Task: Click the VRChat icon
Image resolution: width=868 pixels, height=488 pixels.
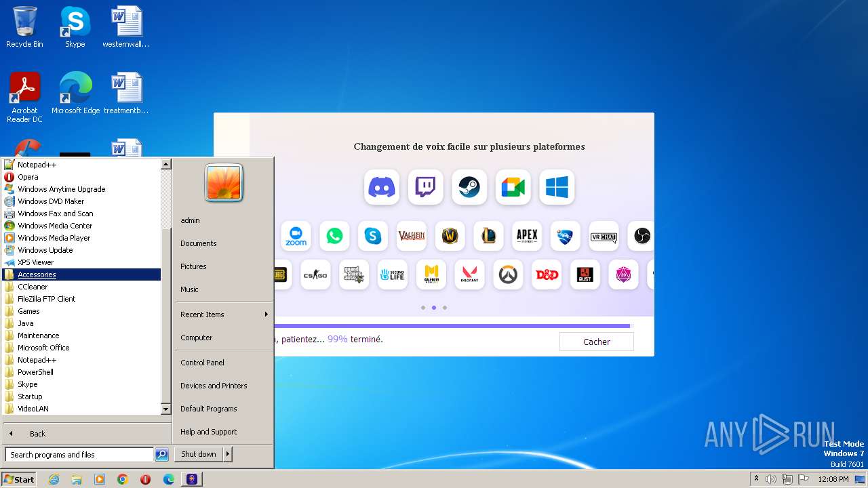Action: (604, 236)
